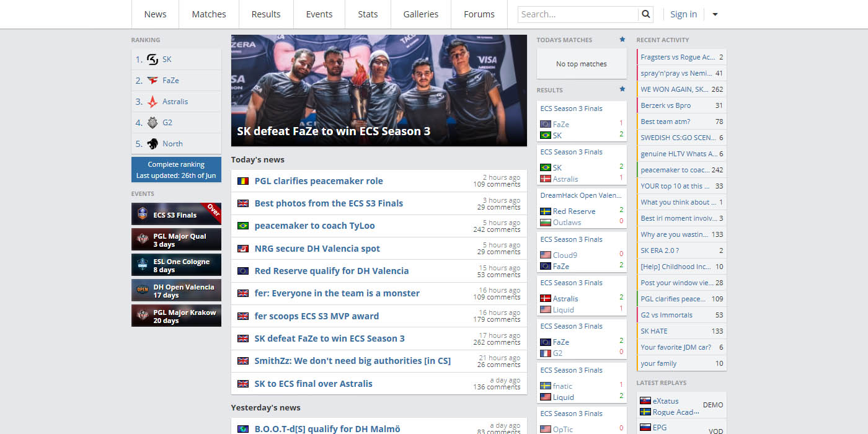Screen dimensions: 868x434
Task: Click the Sign in link
Action: [683, 14]
